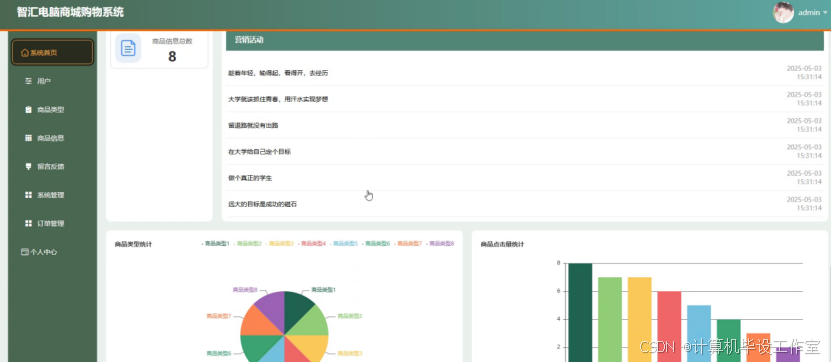832x363 pixels.
Task: Click the red bar reaching 6
Action: [x=669, y=326]
